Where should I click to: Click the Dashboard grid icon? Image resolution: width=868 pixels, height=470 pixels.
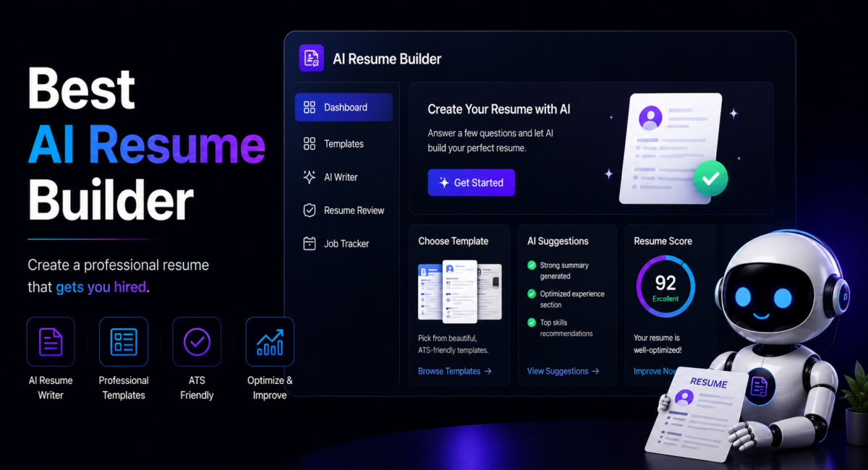[x=310, y=107]
